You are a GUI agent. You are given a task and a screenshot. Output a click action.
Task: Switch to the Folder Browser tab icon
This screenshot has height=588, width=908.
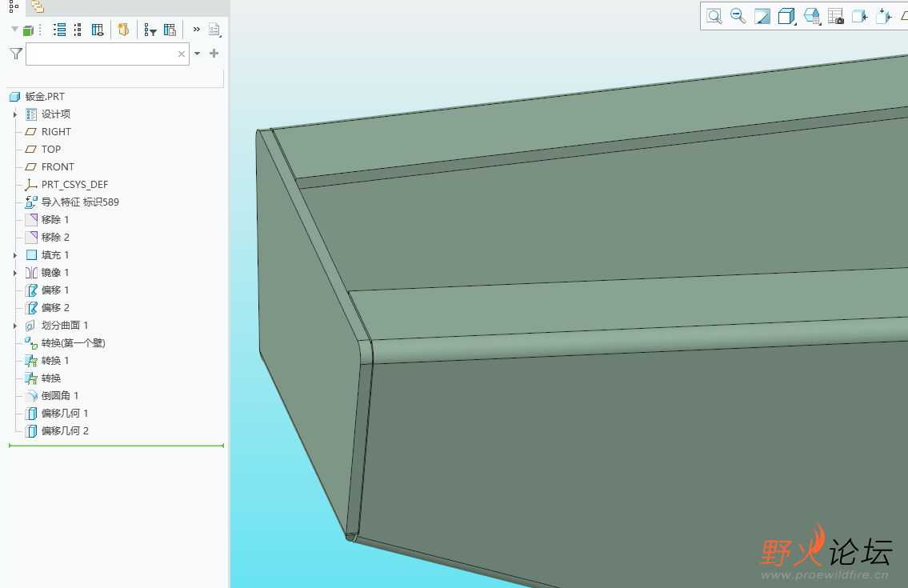click(38, 7)
